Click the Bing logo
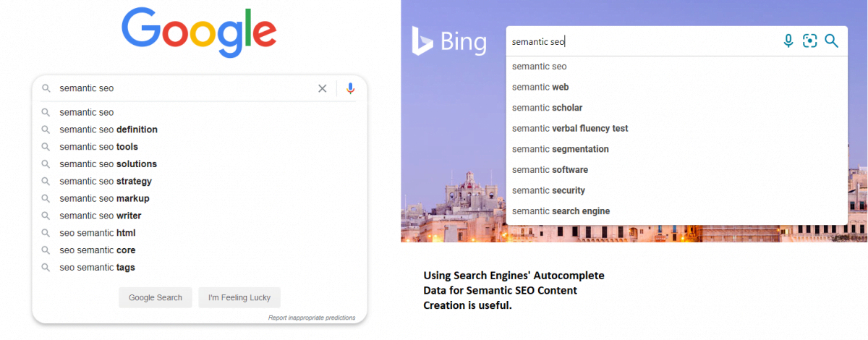This screenshot has height=340, width=868. pyautogui.click(x=448, y=41)
